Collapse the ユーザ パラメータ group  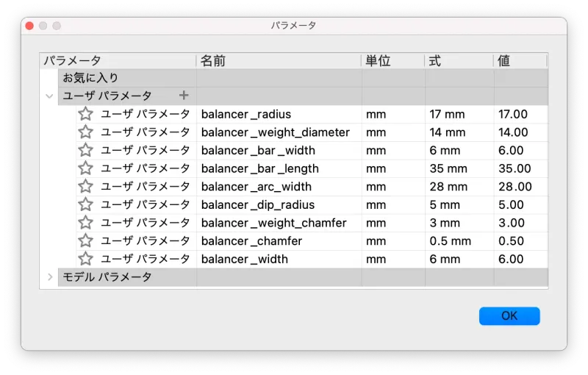tap(49, 96)
